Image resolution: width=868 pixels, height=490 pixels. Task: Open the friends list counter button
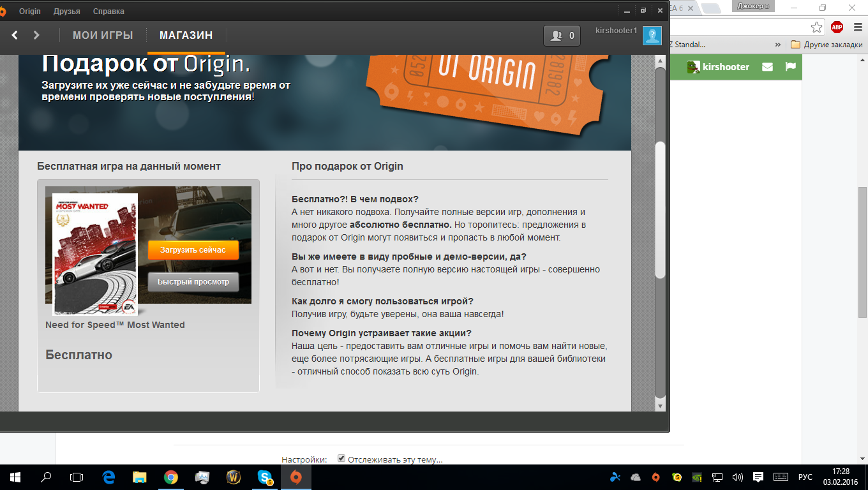[x=562, y=36]
